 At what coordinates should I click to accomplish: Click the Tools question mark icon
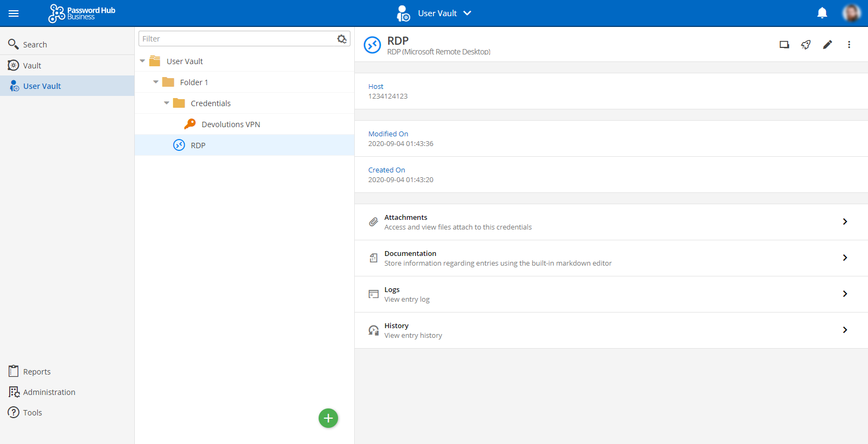[x=13, y=412]
